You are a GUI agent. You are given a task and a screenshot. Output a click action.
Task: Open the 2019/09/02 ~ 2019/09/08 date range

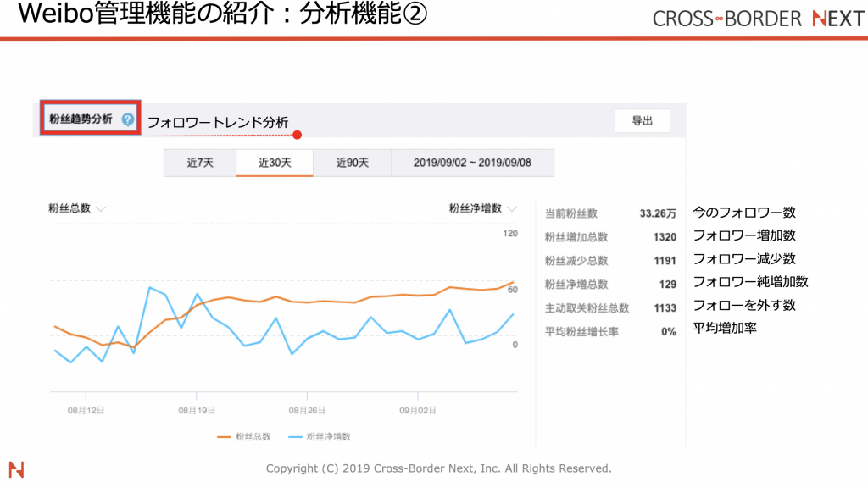(x=472, y=163)
